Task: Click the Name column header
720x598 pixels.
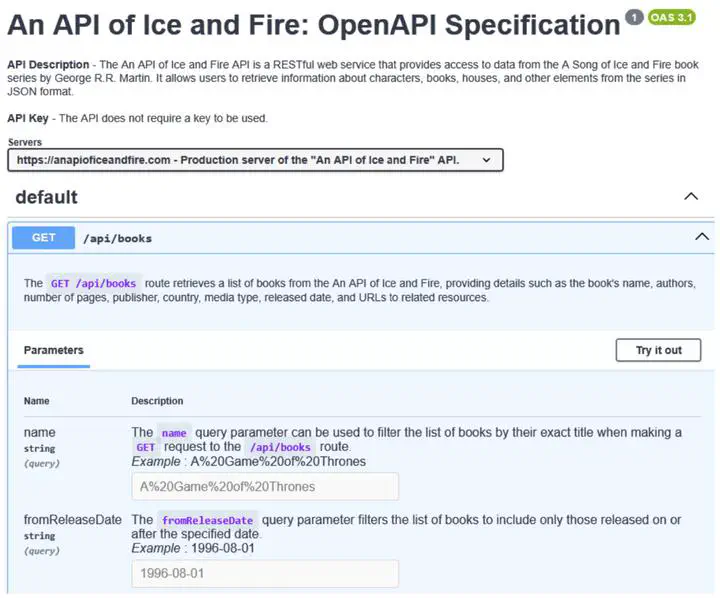Action: [x=36, y=401]
